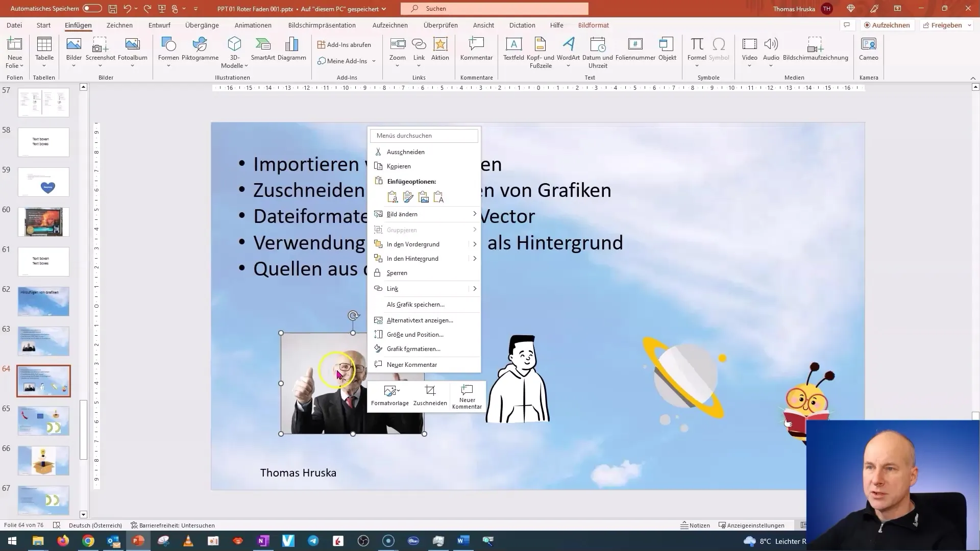Insert an Objekt
Image resolution: width=980 pixels, height=551 pixels.
tap(667, 49)
